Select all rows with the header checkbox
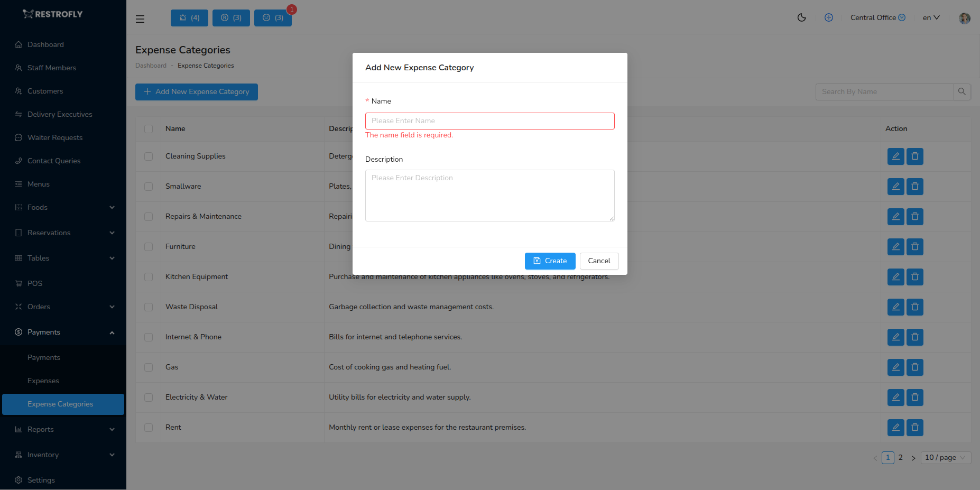Screen dimensions: 980x490 point(148,128)
